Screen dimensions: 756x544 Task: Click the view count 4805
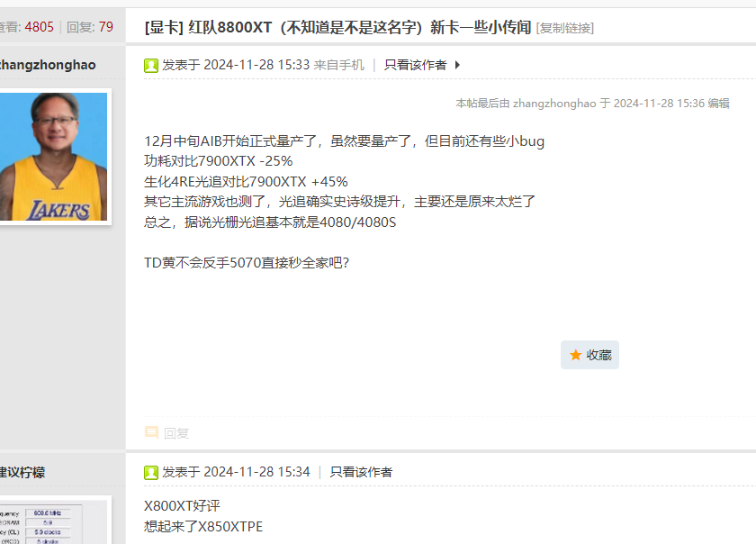click(39, 27)
